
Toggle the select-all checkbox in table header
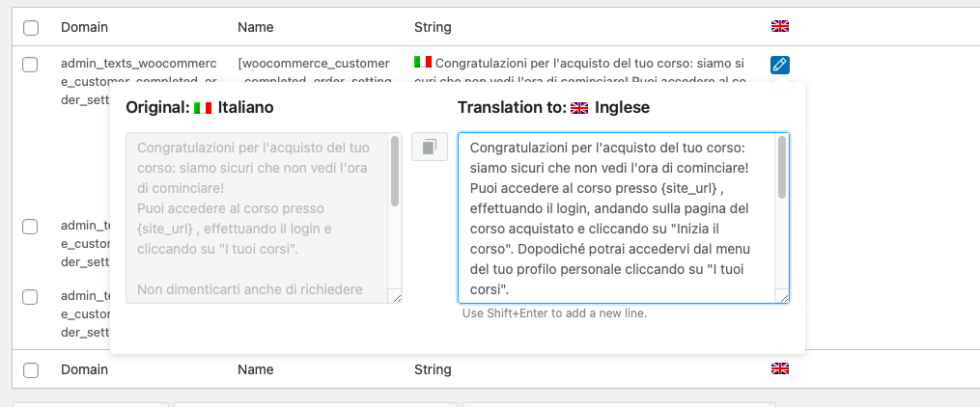tap(30, 28)
